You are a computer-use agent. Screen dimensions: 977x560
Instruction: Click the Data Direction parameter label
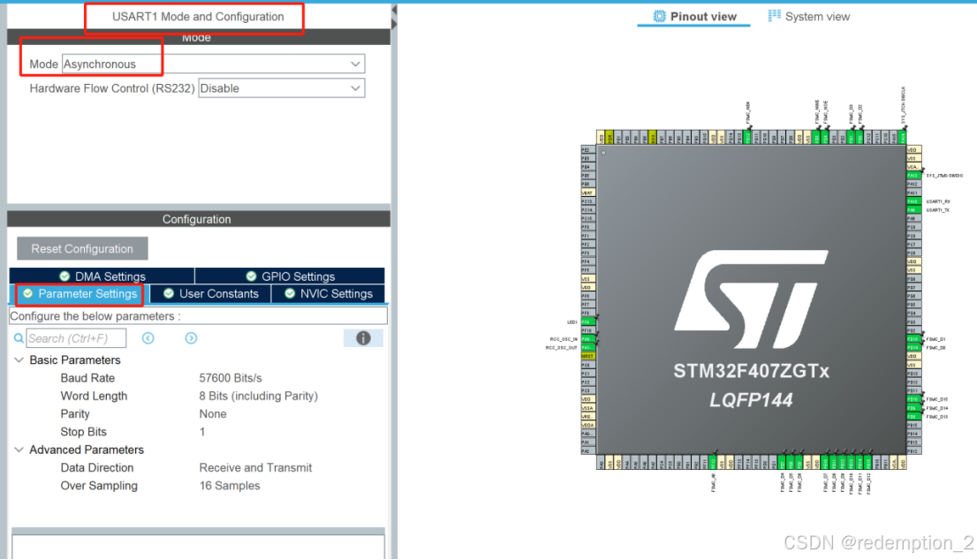point(96,468)
